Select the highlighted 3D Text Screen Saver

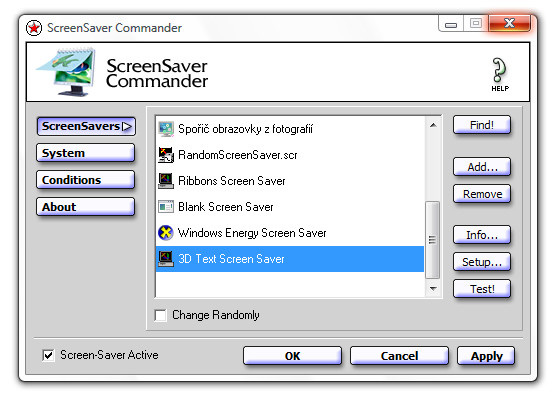[x=290, y=259]
